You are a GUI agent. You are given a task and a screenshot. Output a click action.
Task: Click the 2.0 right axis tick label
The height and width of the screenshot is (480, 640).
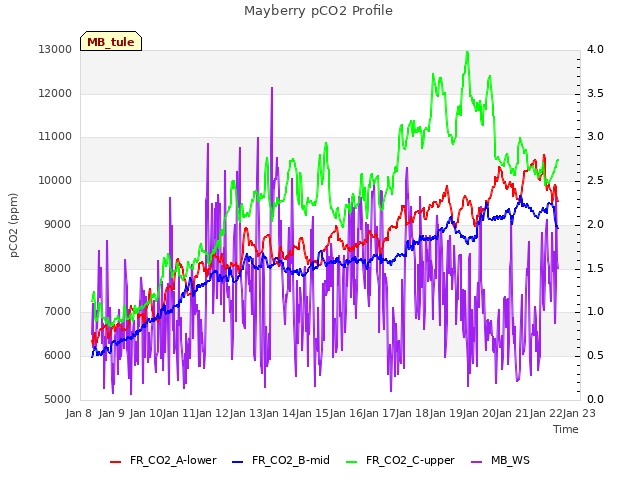595,224
